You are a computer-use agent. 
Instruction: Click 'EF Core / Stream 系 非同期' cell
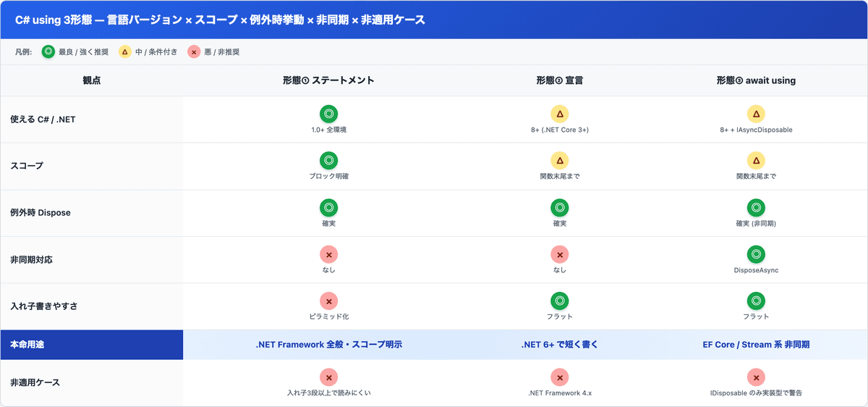click(756, 345)
